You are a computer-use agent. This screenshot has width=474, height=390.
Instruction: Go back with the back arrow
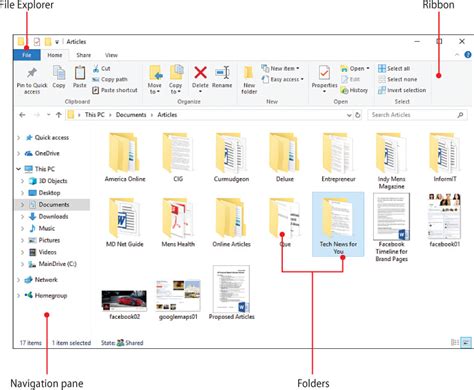[x=22, y=115]
